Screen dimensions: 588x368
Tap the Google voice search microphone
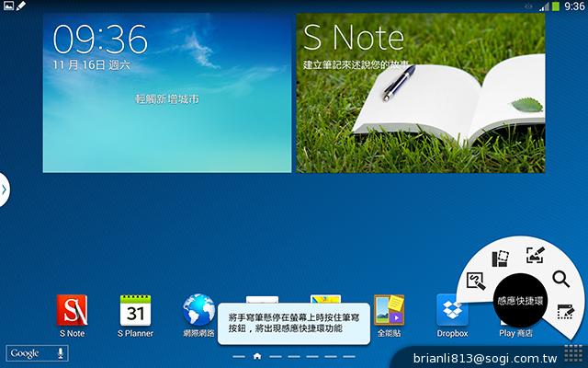click(x=61, y=353)
